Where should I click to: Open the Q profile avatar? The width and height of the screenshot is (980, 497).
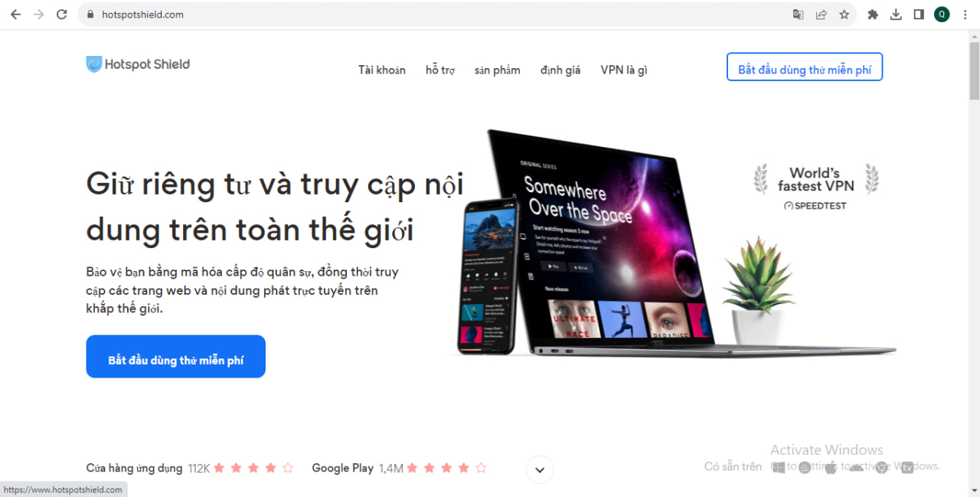click(942, 15)
